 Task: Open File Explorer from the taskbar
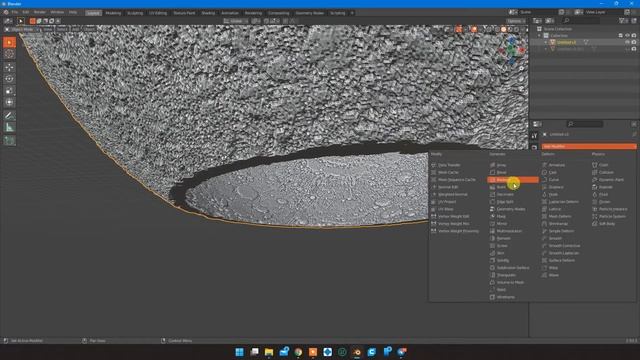(x=269, y=352)
